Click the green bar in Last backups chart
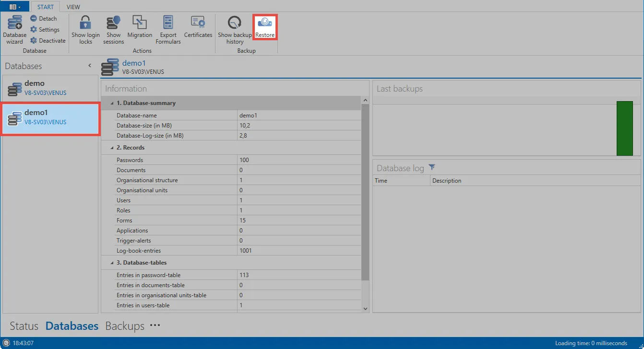This screenshot has width=644, height=349. (625, 128)
